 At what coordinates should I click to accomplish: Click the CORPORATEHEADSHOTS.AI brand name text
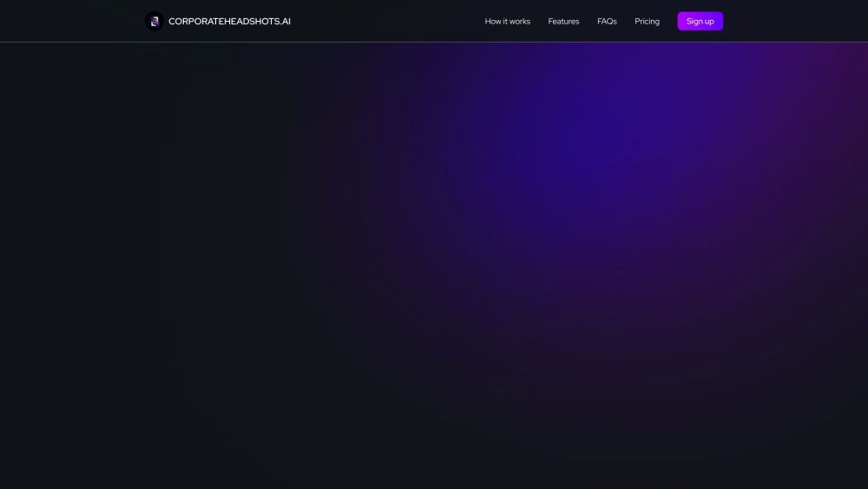point(229,21)
